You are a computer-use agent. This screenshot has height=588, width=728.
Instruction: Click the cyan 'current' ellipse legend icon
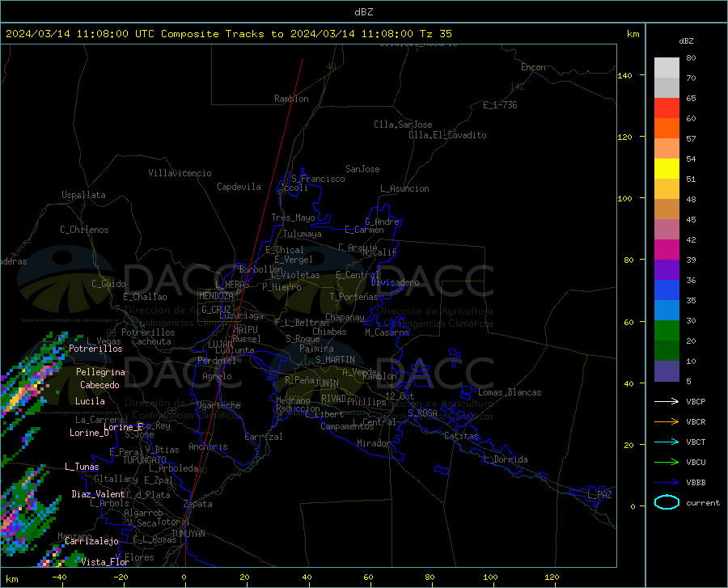[x=667, y=502]
